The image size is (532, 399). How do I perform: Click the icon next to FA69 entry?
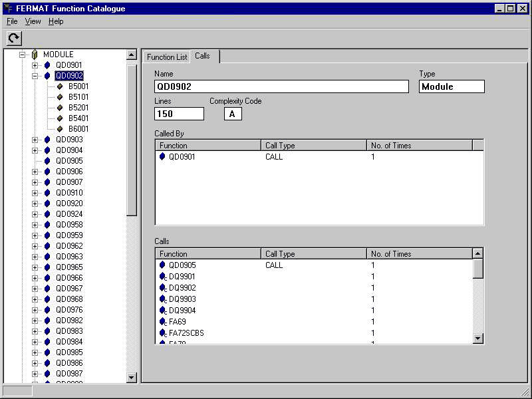pos(162,322)
